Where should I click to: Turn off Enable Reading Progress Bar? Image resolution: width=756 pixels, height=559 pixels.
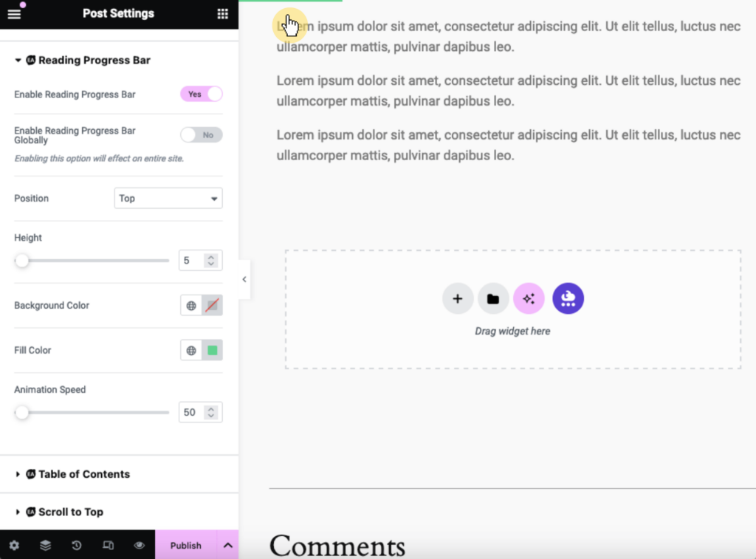tap(202, 94)
